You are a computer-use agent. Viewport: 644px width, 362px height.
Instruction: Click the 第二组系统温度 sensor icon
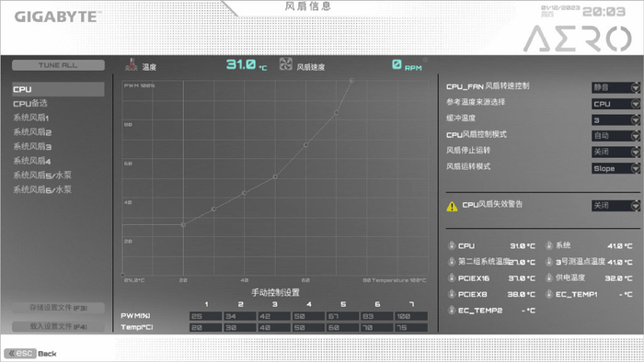[452, 262]
